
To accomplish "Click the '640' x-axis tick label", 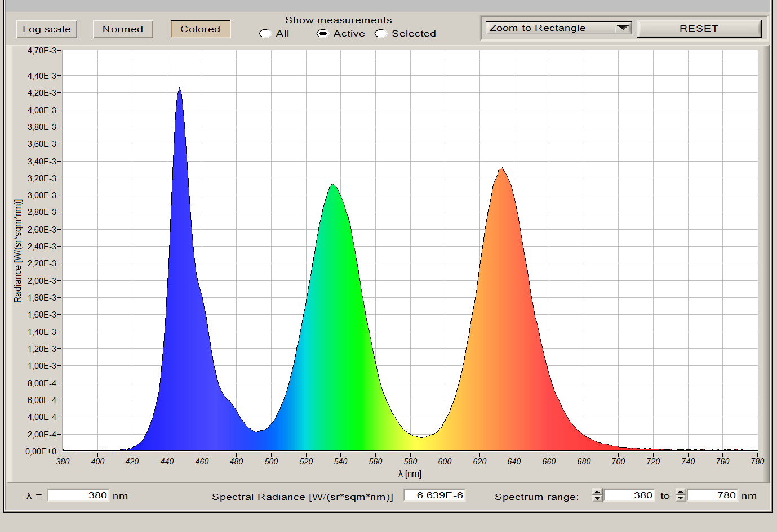I will 514,462.
